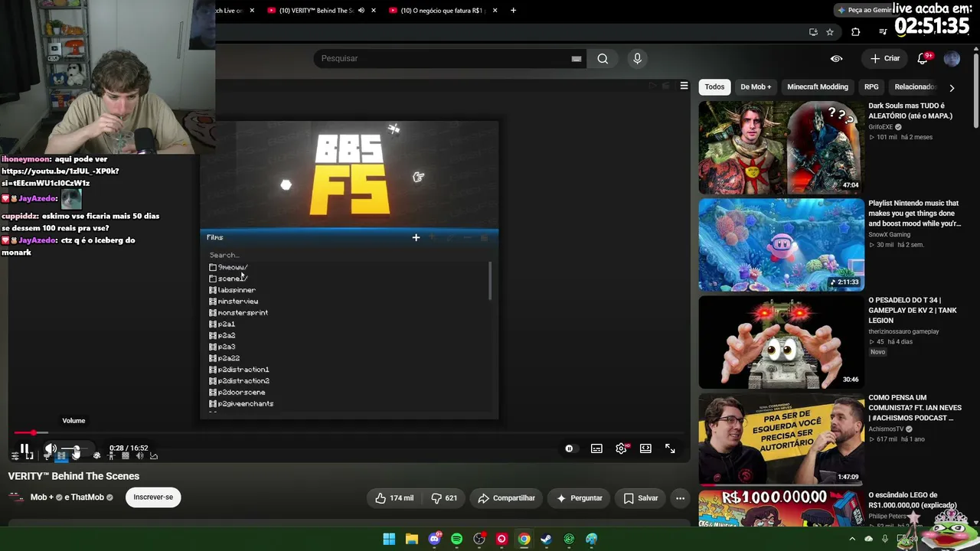This screenshot has width=980, height=551.
Task: Click the YouTube search magnifier button
Action: 603,58
